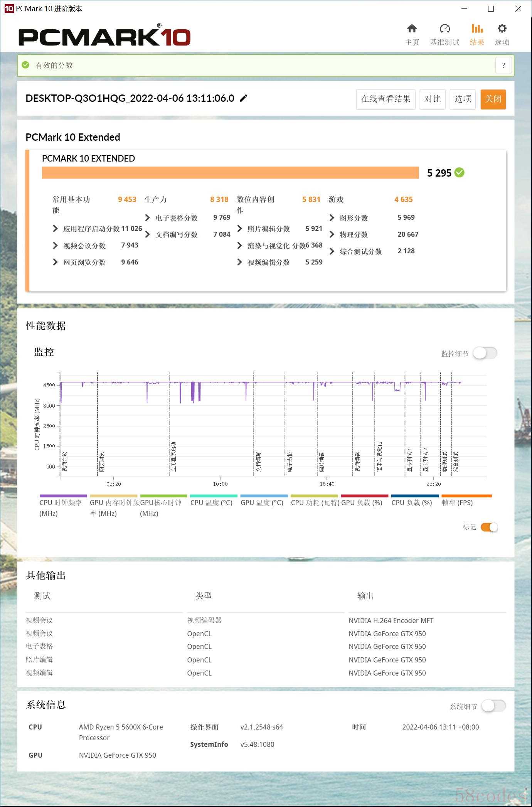532x807 pixels.
Task: Turn off the markers toggle
Action: tap(489, 527)
